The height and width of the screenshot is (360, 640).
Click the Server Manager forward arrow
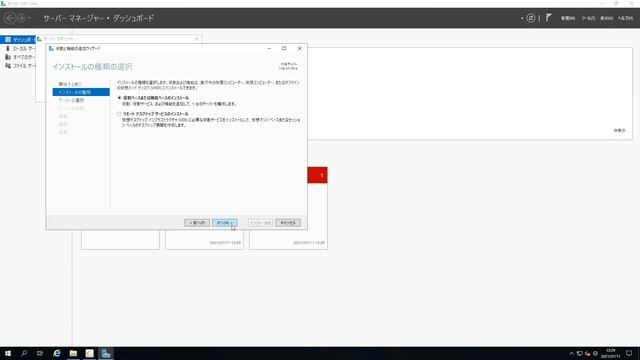click(x=22, y=18)
